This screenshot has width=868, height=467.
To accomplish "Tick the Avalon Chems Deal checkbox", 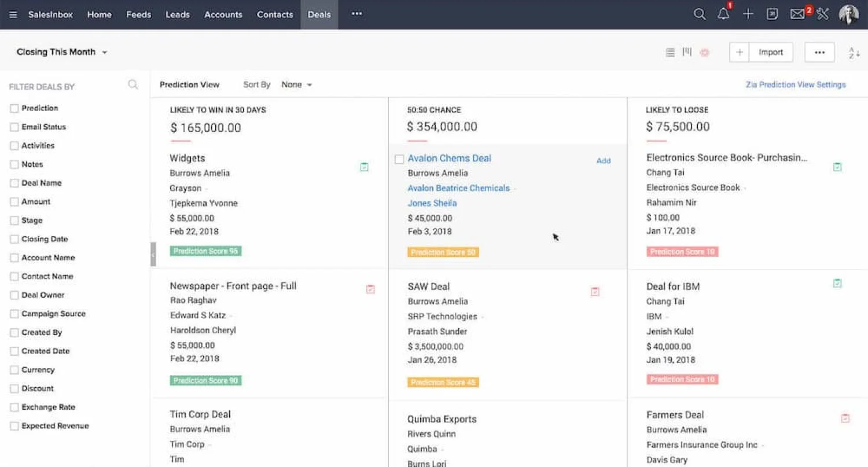I will [399, 159].
